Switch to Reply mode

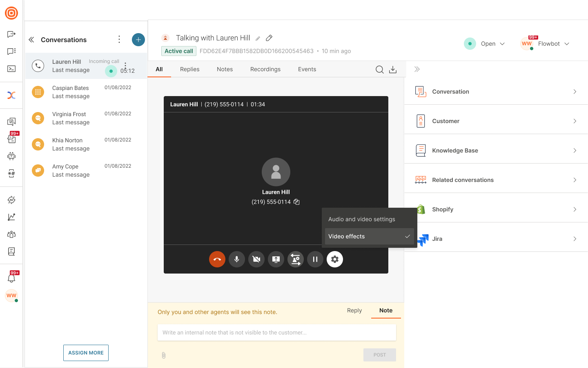[x=354, y=310]
